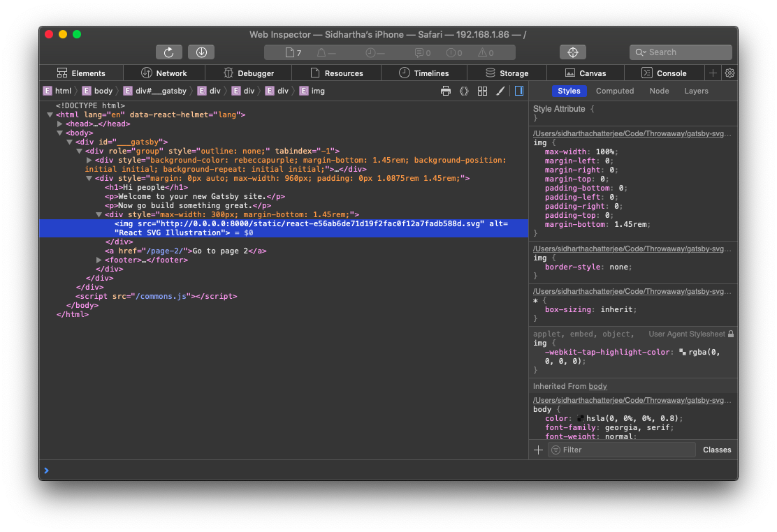Open stylesheet link above max-width rule
777x532 pixels.
632,134
